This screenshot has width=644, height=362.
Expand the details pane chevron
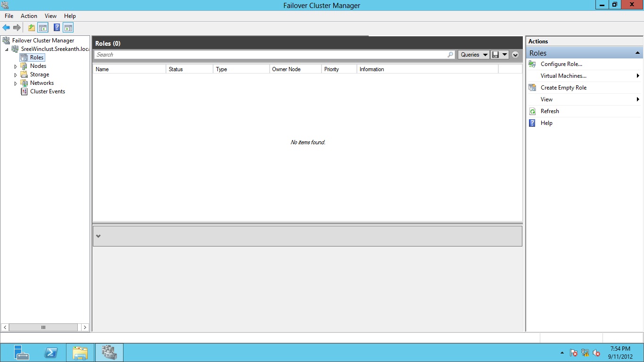pos(98,236)
